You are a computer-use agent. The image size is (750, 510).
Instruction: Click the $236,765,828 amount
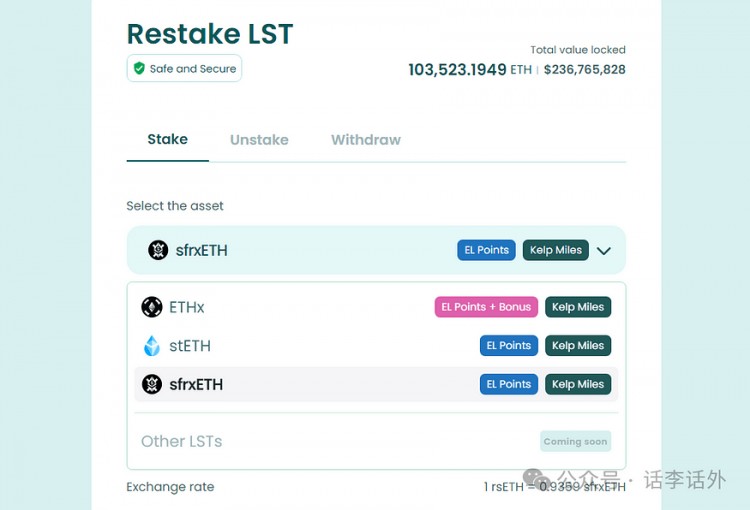tap(585, 70)
